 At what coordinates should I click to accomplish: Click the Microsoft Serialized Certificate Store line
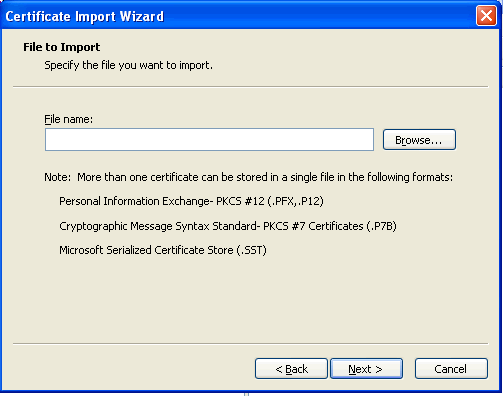pyautogui.click(x=163, y=250)
